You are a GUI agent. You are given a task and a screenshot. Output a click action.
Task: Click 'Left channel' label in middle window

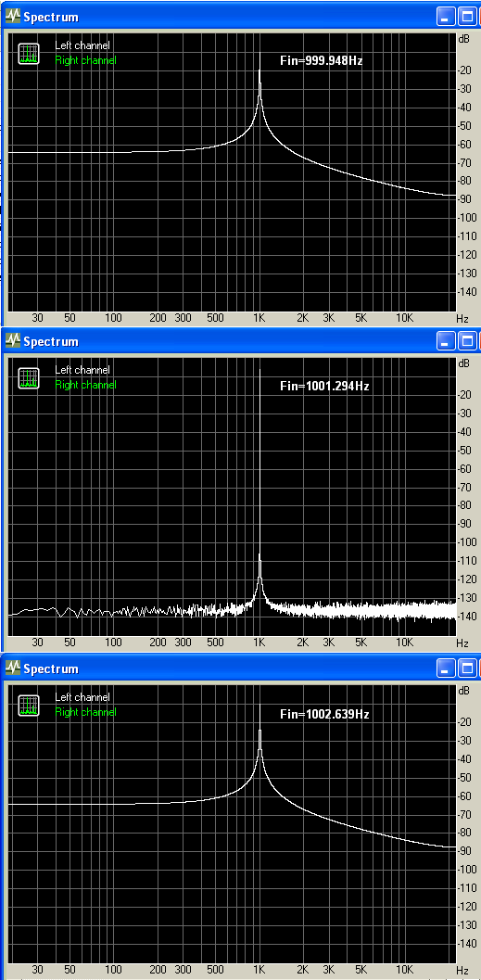point(82,370)
